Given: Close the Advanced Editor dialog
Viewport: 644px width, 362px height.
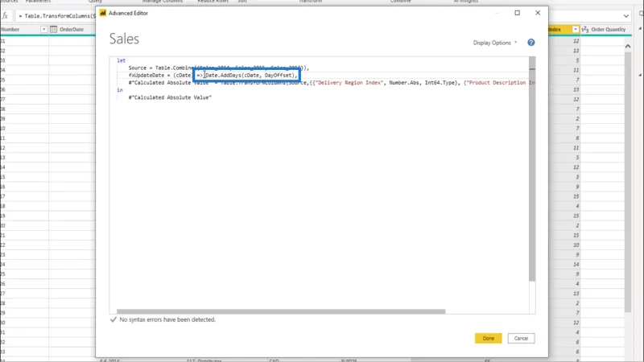Looking at the screenshot, I should tap(538, 13).
